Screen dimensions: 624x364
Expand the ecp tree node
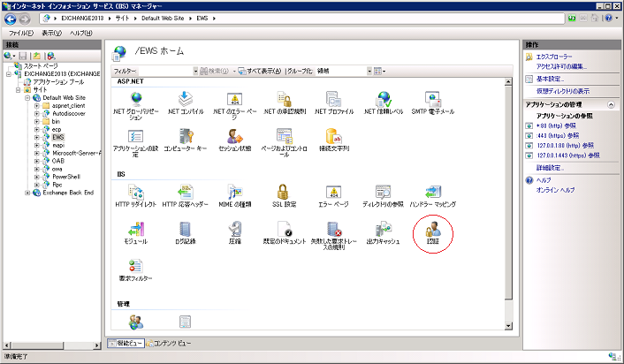pos(36,130)
